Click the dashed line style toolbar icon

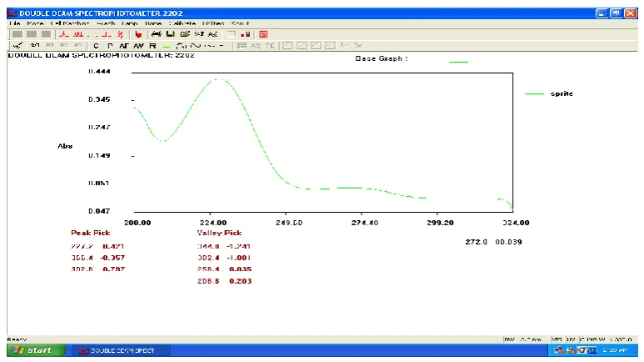[x=210, y=46]
